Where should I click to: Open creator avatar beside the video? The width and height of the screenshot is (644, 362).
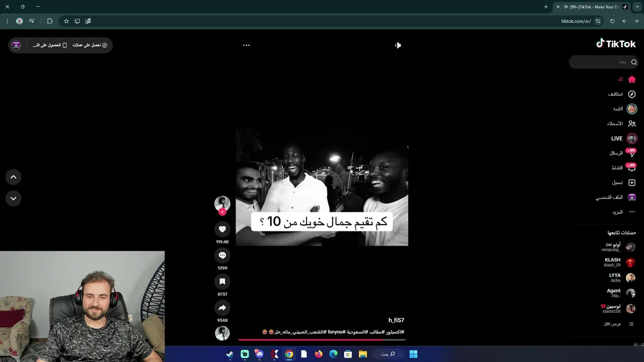point(222,203)
